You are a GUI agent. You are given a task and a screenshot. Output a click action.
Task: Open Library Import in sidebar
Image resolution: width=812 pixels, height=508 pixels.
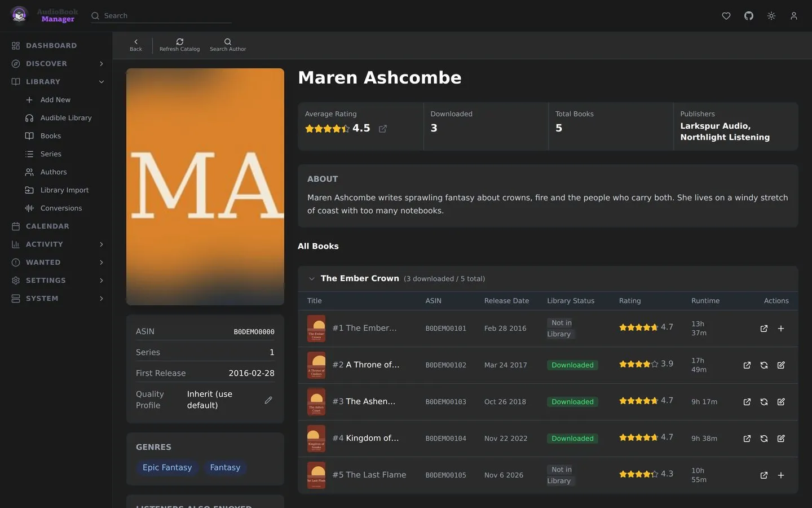[64, 190]
